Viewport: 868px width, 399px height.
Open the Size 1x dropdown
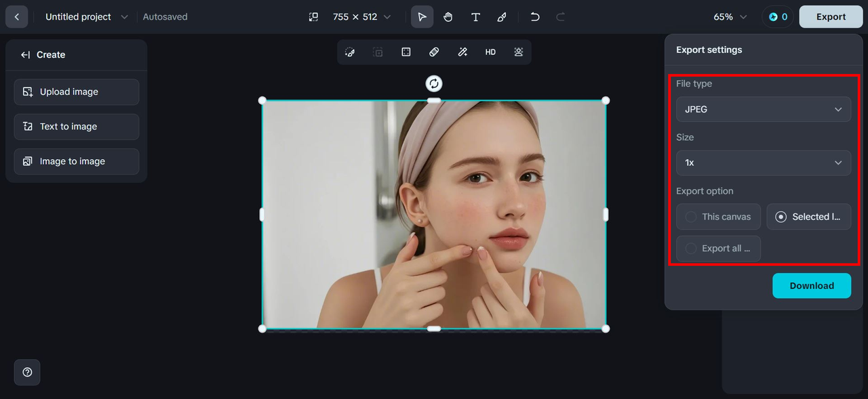(764, 163)
